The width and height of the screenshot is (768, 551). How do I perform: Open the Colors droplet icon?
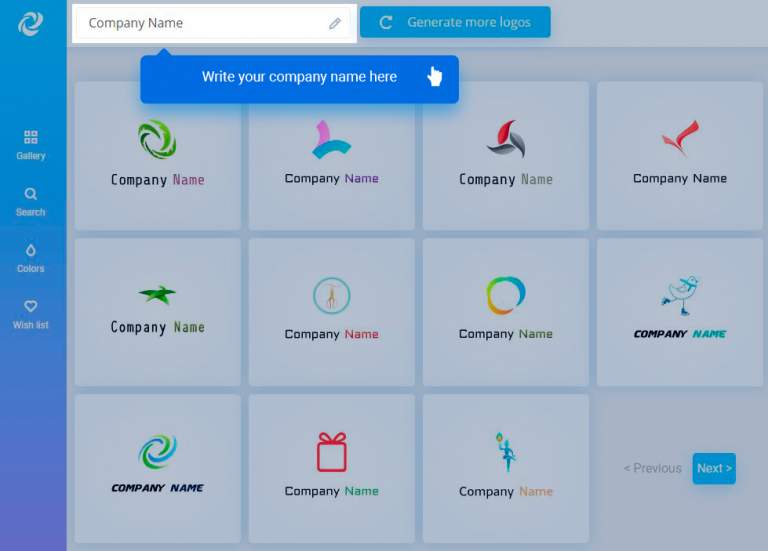tap(30, 251)
